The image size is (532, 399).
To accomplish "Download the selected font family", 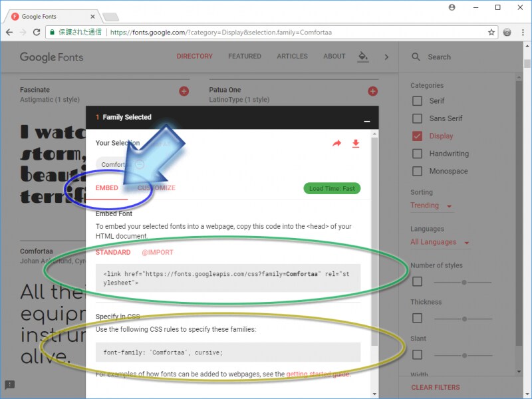I will click(x=356, y=143).
